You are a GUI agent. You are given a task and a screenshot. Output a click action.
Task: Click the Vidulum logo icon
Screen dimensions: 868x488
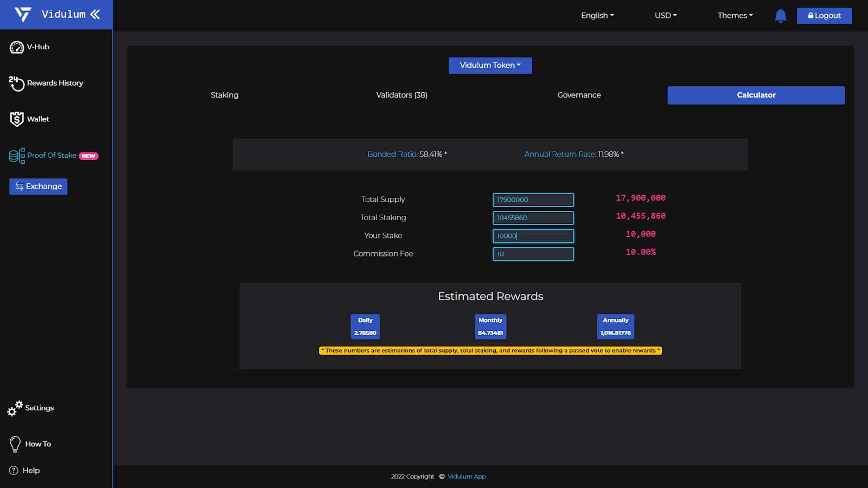23,14
